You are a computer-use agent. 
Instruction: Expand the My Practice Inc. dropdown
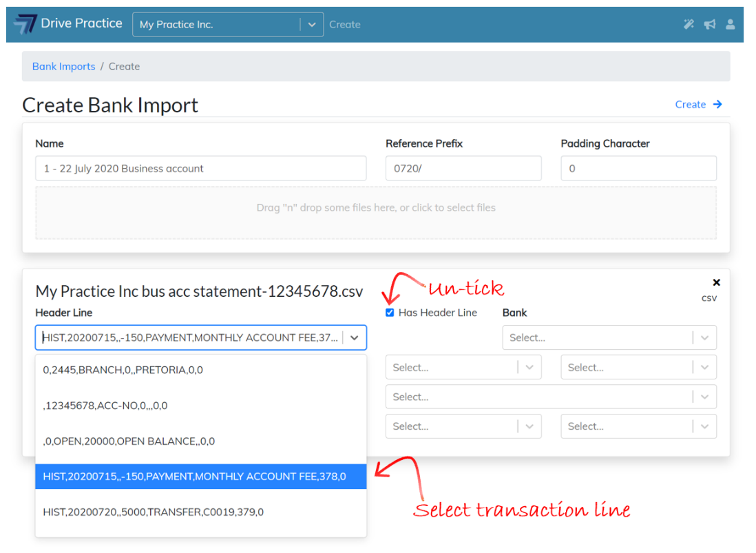coord(311,24)
